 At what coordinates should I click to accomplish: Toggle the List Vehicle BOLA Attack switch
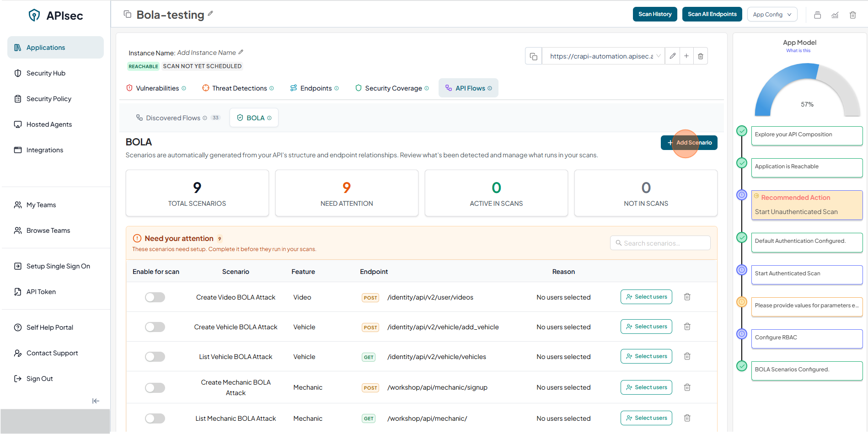coord(155,357)
